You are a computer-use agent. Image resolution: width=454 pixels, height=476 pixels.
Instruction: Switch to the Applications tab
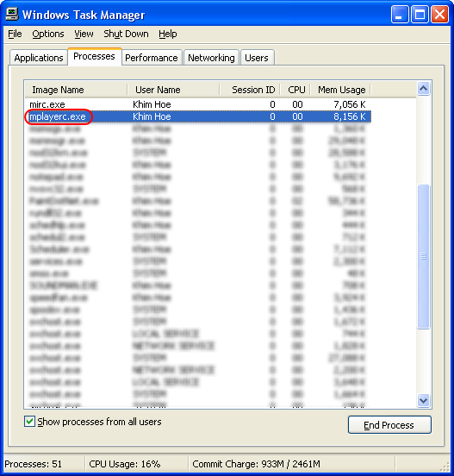39,58
